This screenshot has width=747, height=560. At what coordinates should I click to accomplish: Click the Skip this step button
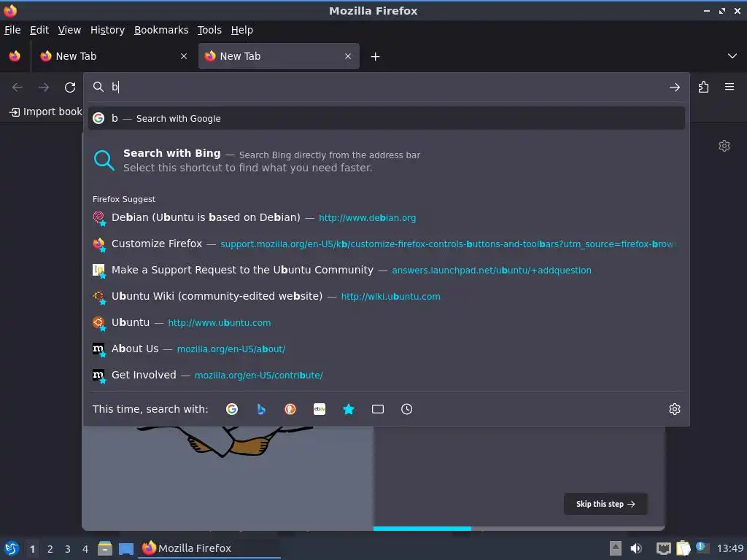[x=605, y=504]
